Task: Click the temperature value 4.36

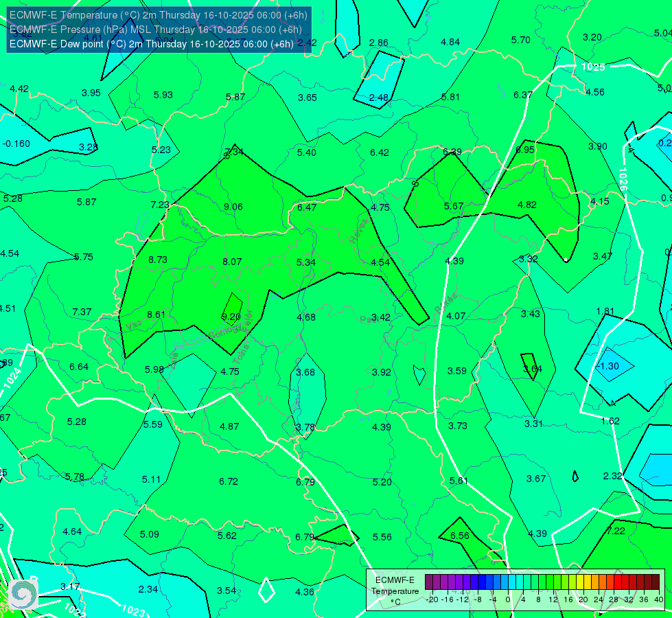Action: click(x=305, y=593)
